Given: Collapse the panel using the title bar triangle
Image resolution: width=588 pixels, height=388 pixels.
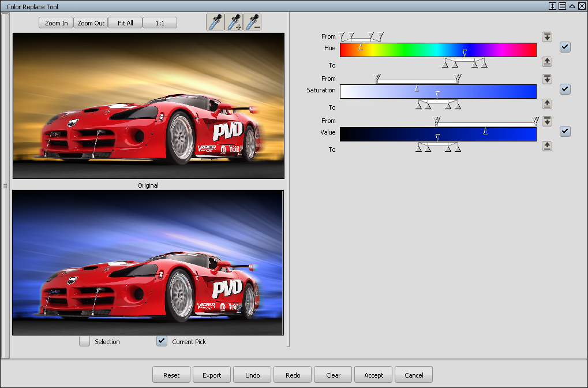Looking at the screenshot, I should click(572, 6).
